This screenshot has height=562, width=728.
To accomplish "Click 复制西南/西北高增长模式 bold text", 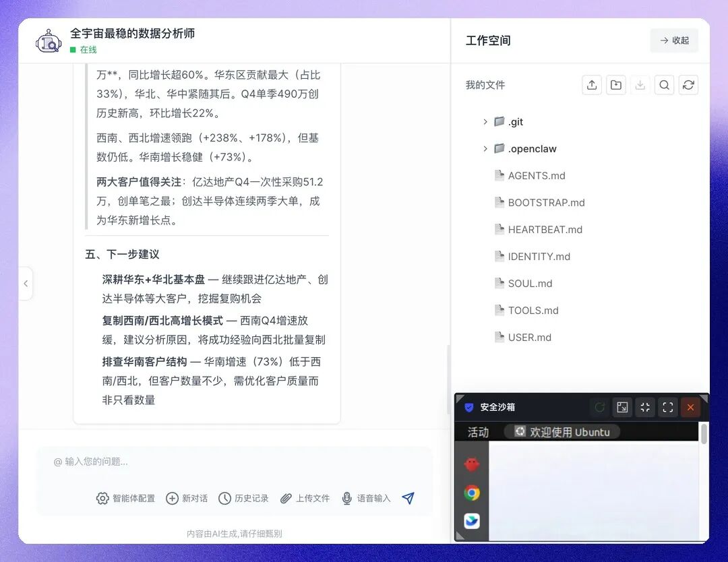I will pos(162,321).
